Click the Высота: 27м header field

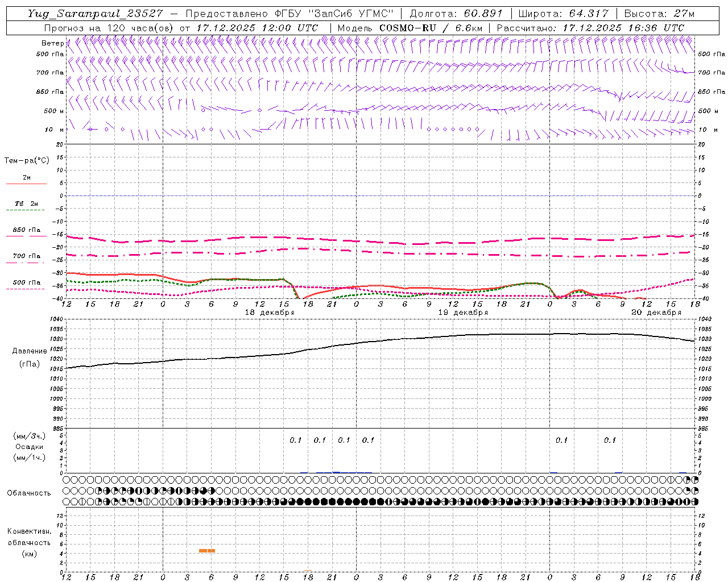coord(659,14)
